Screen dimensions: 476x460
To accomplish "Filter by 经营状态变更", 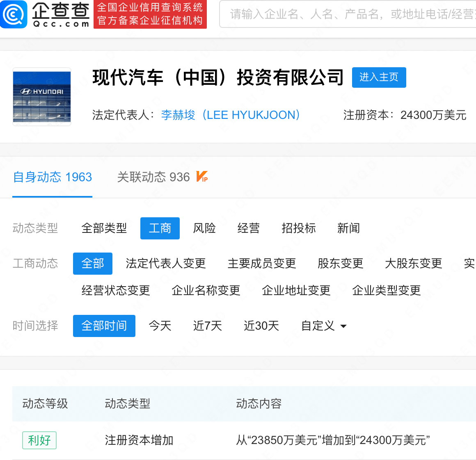I will [116, 291].
